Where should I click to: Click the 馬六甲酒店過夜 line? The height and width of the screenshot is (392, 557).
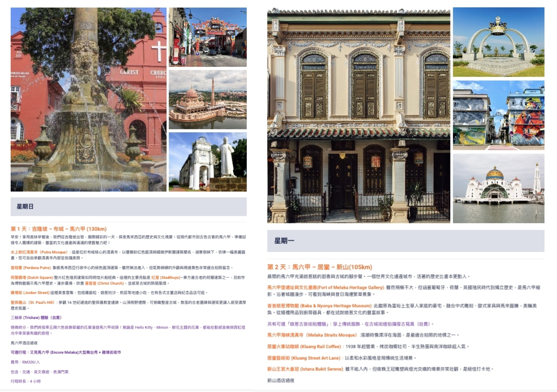[24, 343]
